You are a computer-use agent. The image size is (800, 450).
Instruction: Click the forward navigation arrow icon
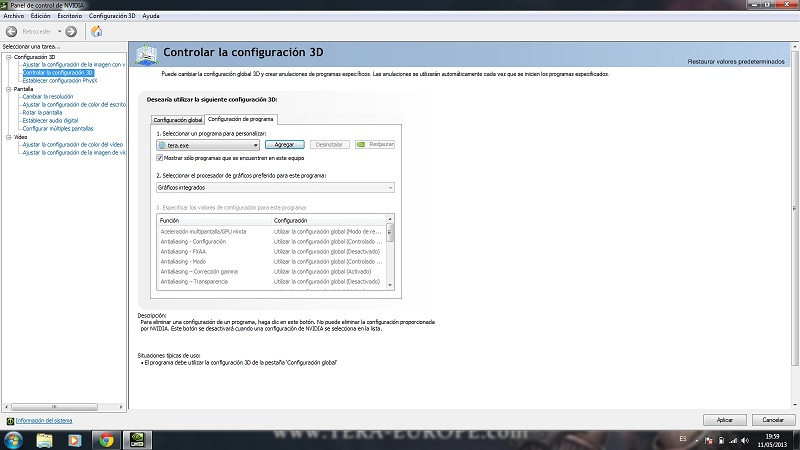pos(71,32)
